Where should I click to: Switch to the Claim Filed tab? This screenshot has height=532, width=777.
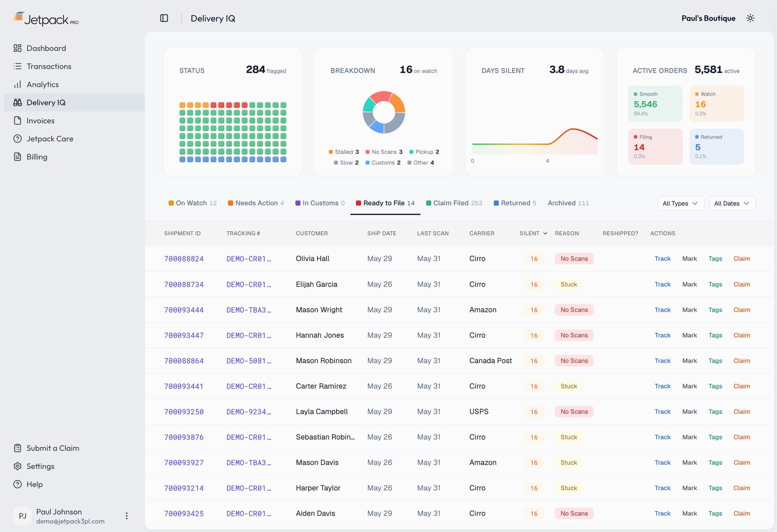click(454, 203)
